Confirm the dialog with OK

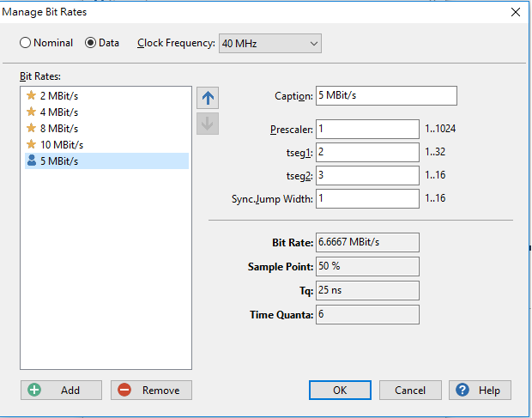click(340, 390)
